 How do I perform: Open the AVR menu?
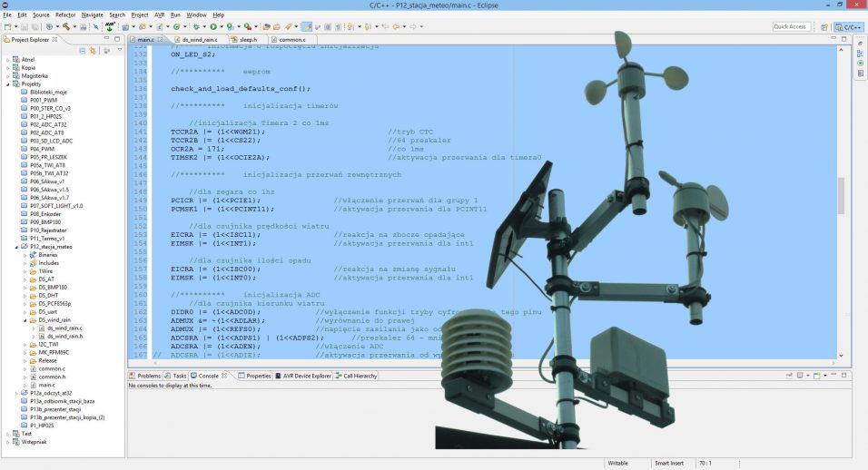pos(160,15)
